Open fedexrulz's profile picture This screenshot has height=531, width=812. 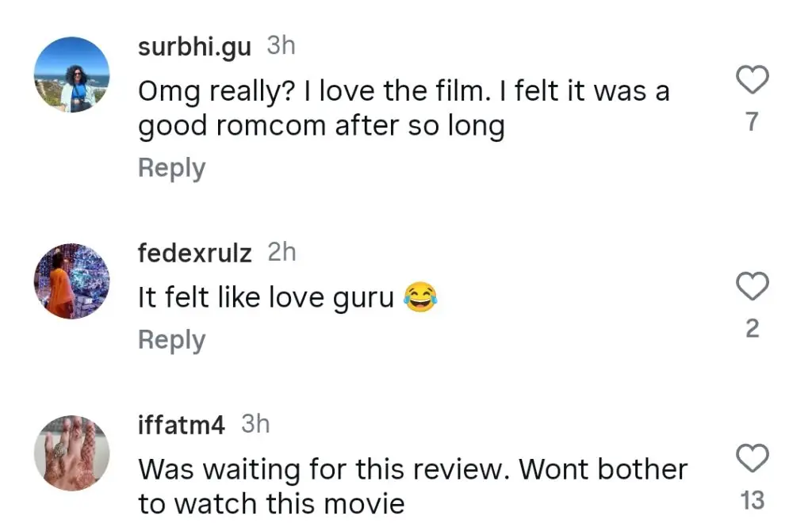pyautogui.click(x=71, y=281)
